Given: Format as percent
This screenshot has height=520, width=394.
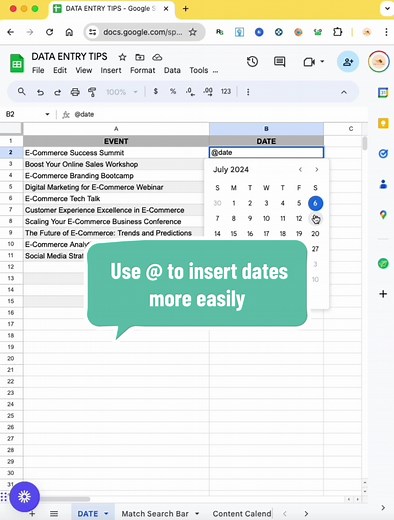Looking at the screenshot, I should pyautogui.click(x=173, y=91).
